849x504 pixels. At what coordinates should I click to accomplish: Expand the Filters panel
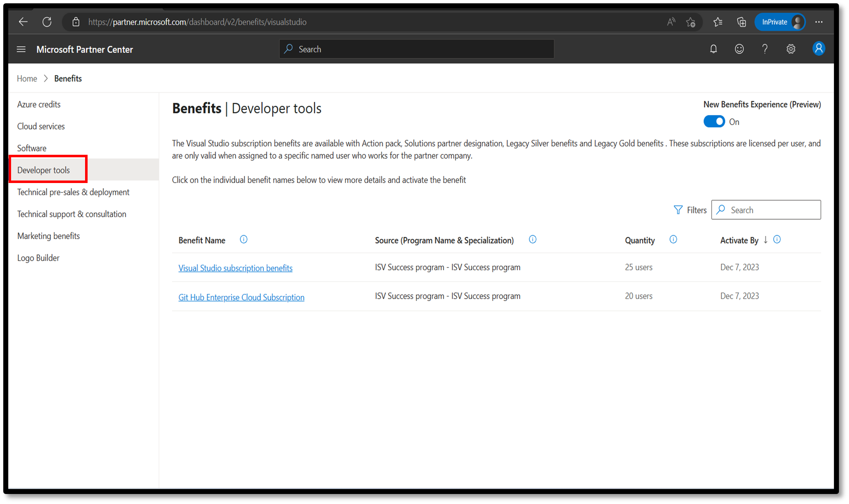pos(689,209)
